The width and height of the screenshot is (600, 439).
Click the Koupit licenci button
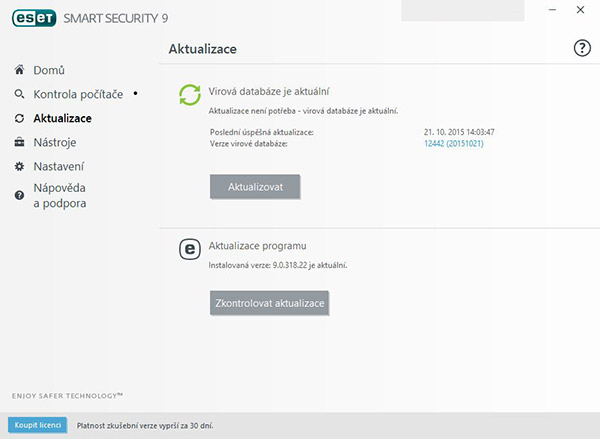(x=38, y=425)
